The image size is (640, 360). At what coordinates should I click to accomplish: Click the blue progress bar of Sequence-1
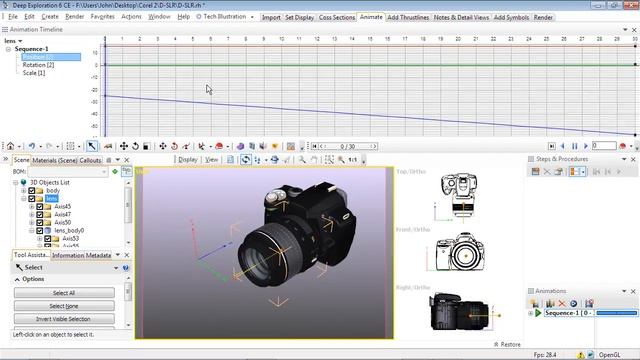pos(616,313)
